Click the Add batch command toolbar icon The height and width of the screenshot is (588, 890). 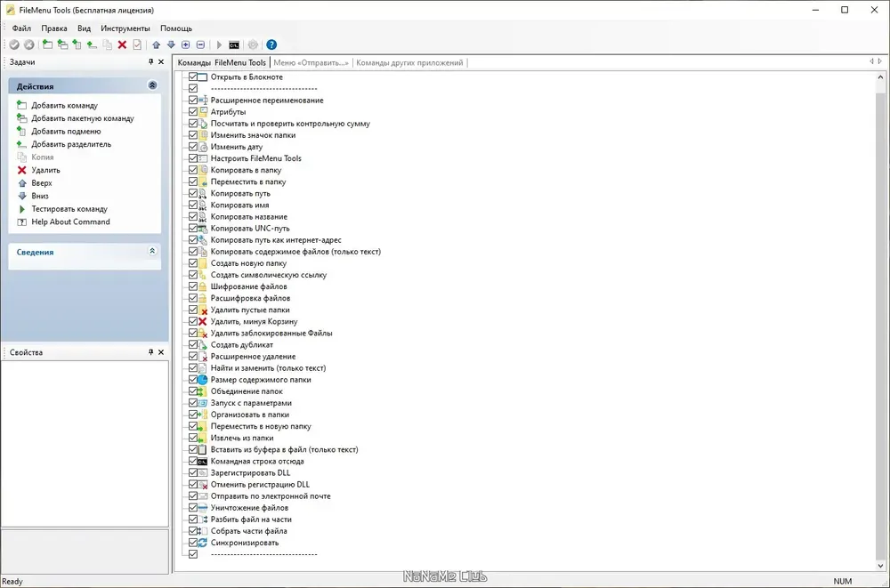click(62, 44)
